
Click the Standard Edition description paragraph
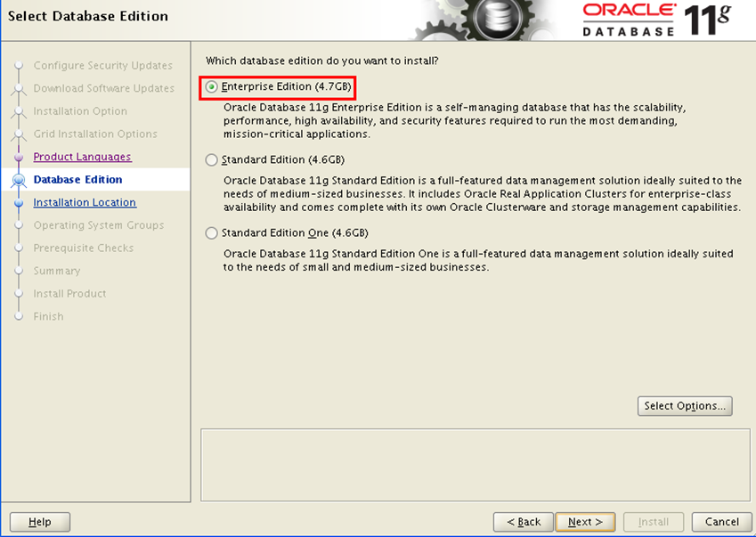pyautogui.click(x=482, y=194)
